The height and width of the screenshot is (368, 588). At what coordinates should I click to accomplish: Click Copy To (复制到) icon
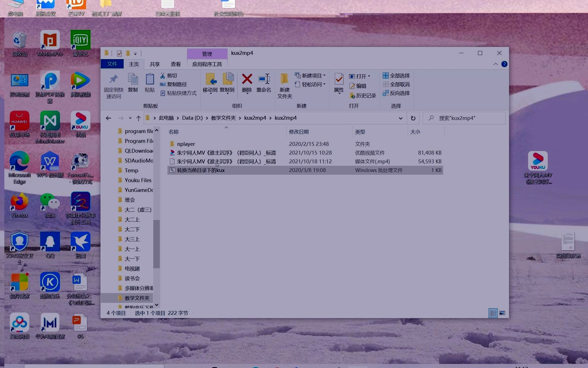pos(228,79)
